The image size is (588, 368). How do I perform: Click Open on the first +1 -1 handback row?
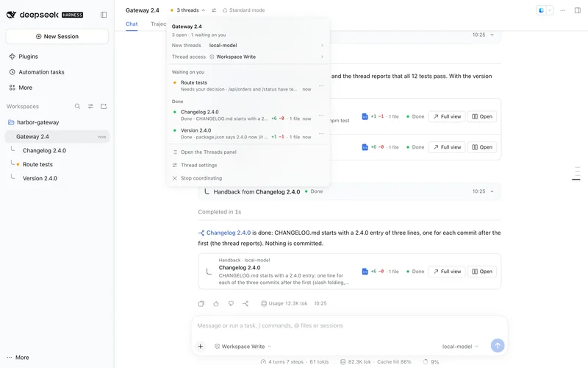[x=482, y=116]
